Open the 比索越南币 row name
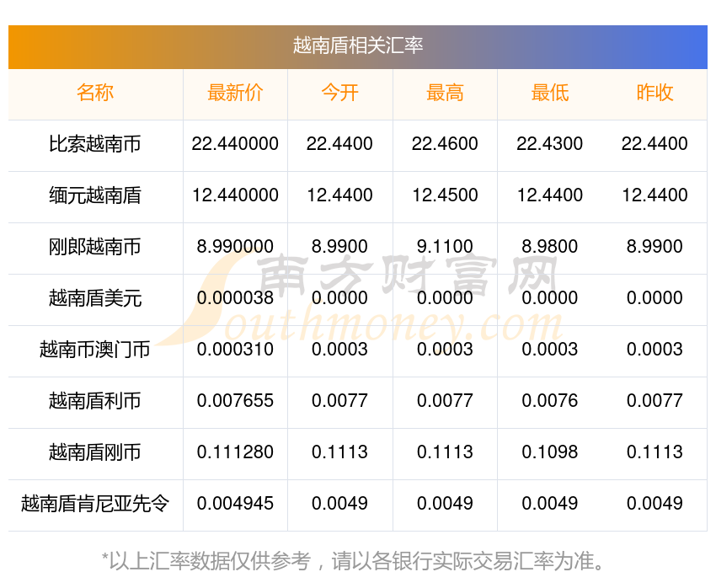 coord(95,144)
